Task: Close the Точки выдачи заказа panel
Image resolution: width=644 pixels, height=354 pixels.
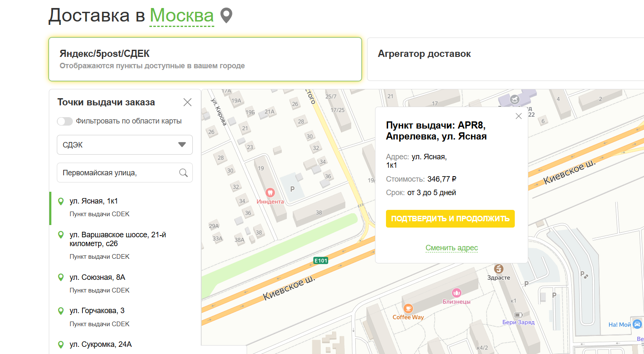Action: 188,102
